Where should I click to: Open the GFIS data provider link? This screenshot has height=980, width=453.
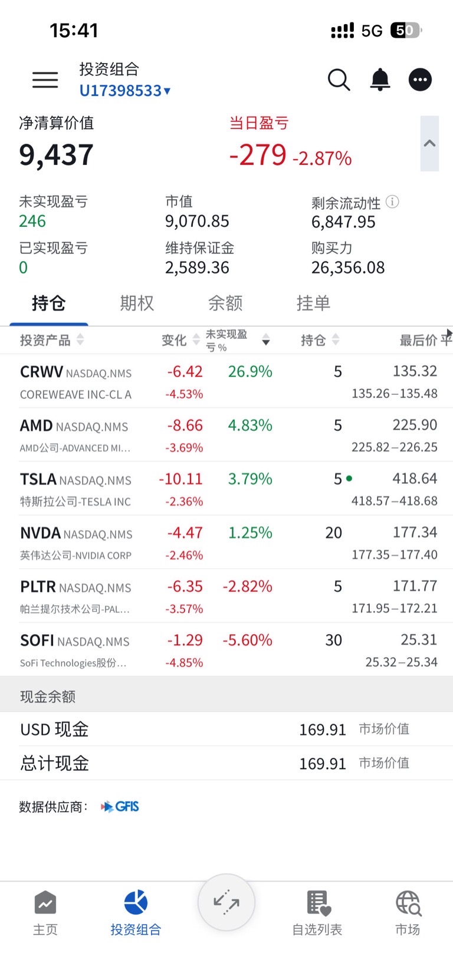coord(120,807)
